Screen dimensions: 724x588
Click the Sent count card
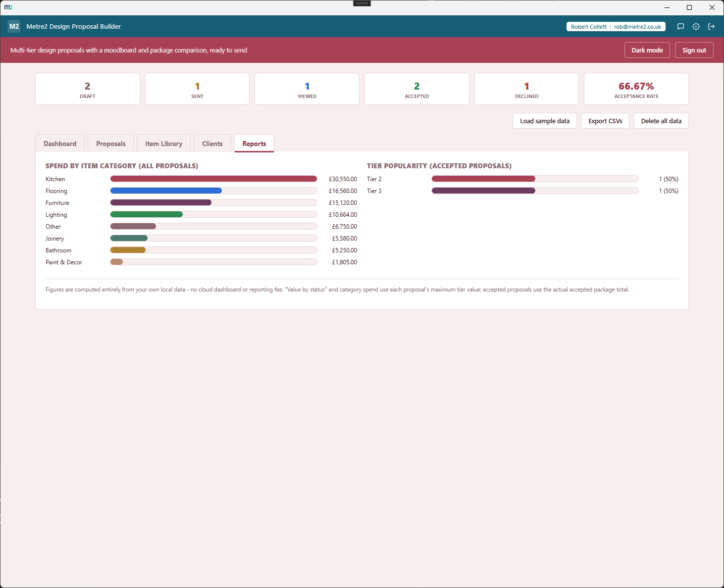pos(197,89)
